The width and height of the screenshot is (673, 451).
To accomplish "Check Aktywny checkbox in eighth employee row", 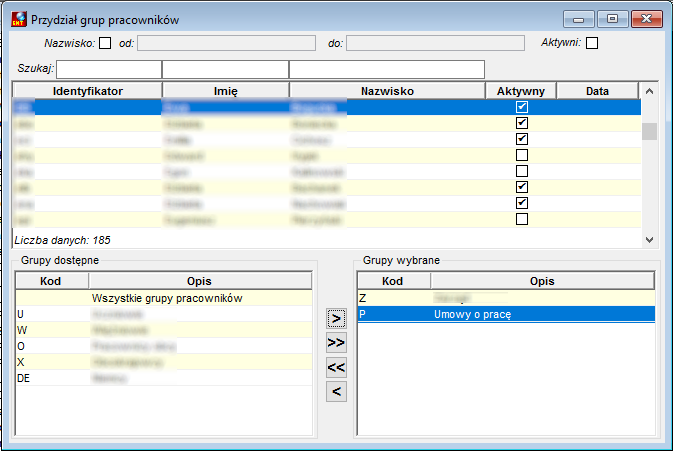I will 522,219.
